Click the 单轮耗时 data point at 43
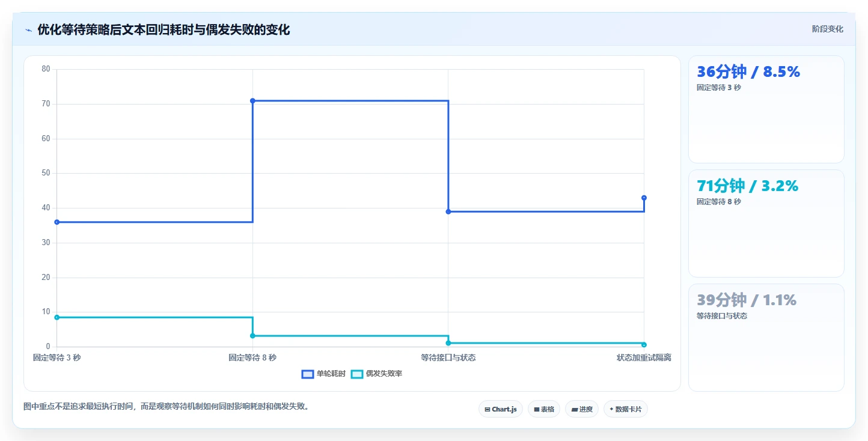 pyautogui.click(x=644, y=198)
